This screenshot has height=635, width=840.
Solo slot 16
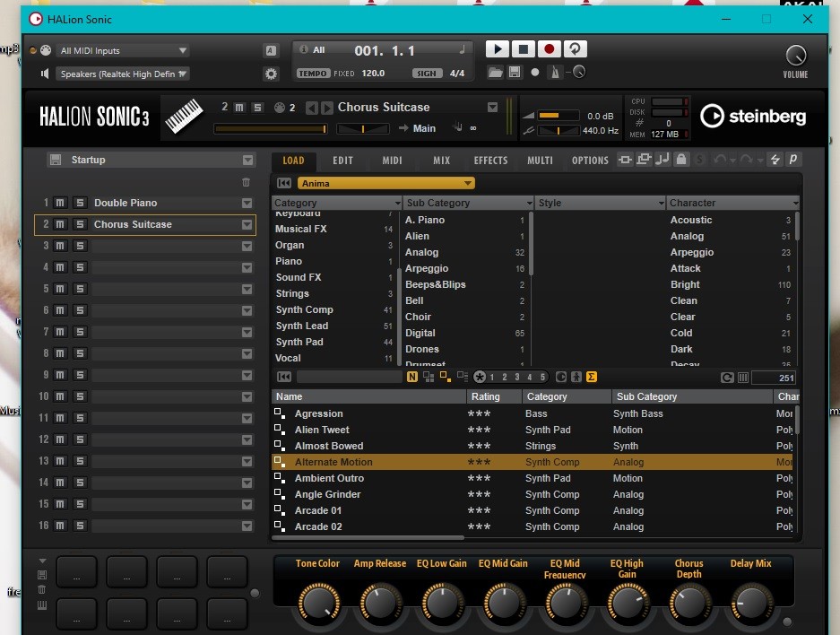coord(80,526)
